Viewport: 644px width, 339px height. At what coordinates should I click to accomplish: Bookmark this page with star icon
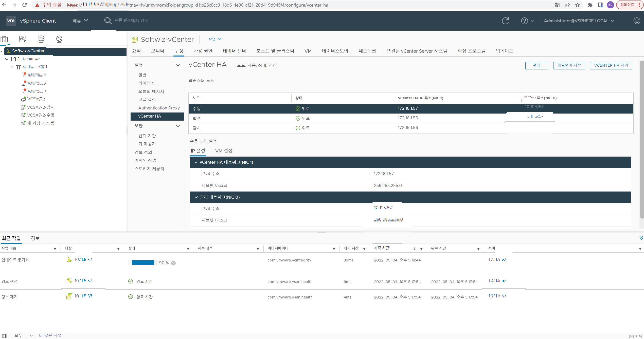[x=577, y=5]
